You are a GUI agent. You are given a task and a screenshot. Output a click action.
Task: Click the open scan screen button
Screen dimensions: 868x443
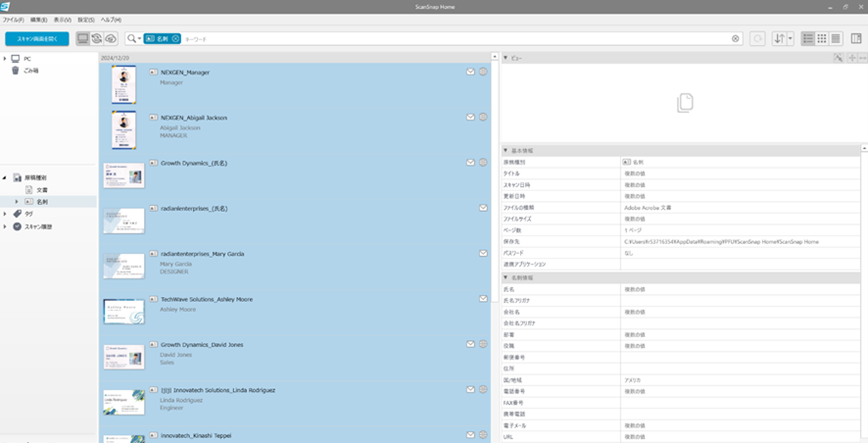pyautogui.click(x=37, y=39)
